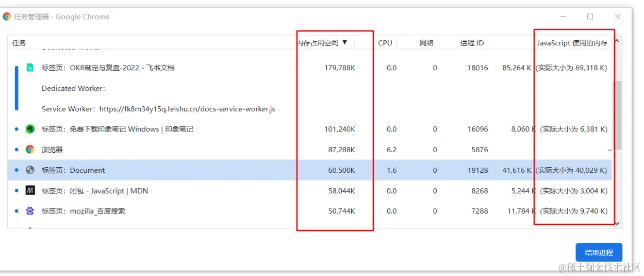Viewport: 644px width, 276px height.
Task: Click the scrollbar down arrow
Action: pos(617,223)
